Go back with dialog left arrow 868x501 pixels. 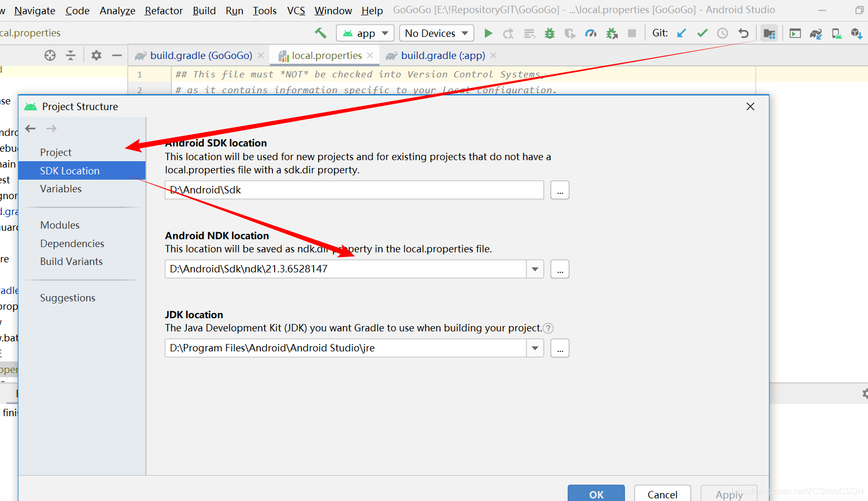coord(31,129)
